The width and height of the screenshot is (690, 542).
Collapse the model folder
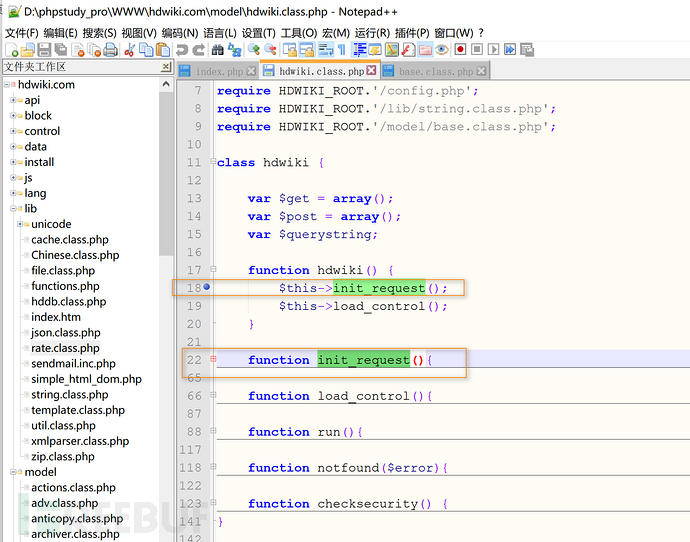13,472
